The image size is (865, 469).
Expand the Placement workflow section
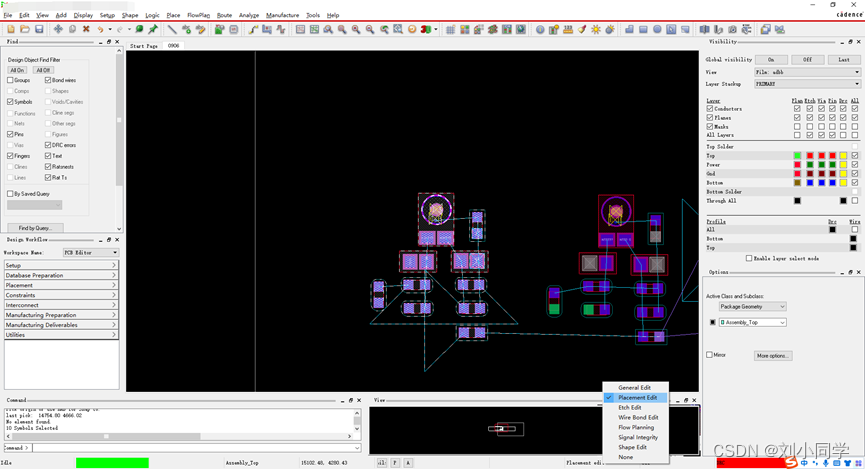tap(60, 285)
